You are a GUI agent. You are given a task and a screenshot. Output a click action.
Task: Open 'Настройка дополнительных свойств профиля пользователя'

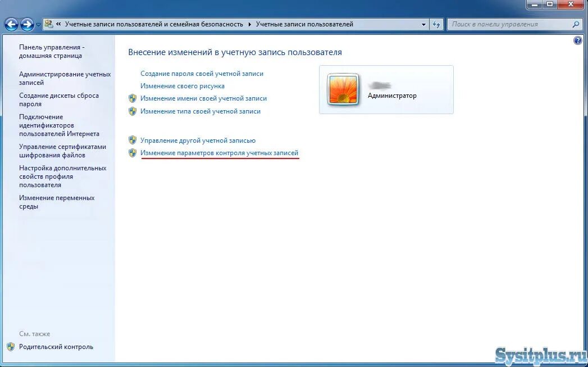click(63, 176)
